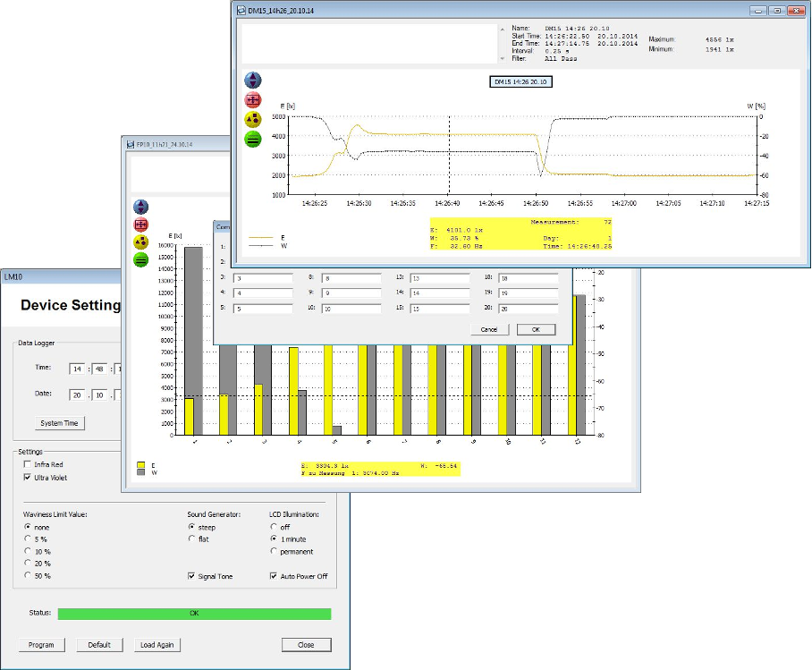
Task: Click green lines icon in DM15 window
Action: 253,139
